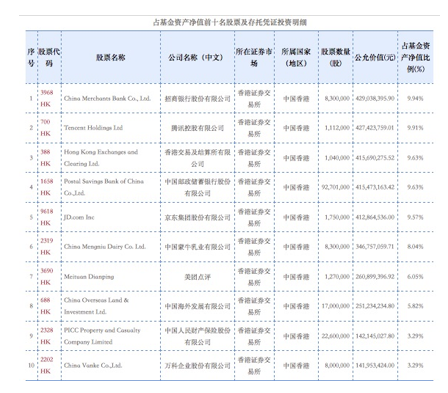The image size is (448, 393).
Task: Click share quantity 1,040,000
Action: coord(337,158)
